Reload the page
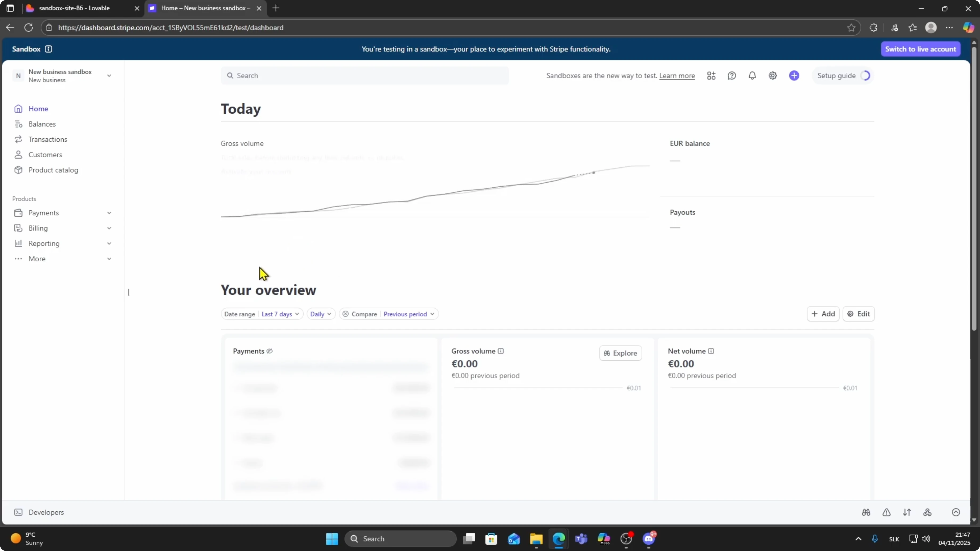The image size is (980, 551). tap(28, 28)
